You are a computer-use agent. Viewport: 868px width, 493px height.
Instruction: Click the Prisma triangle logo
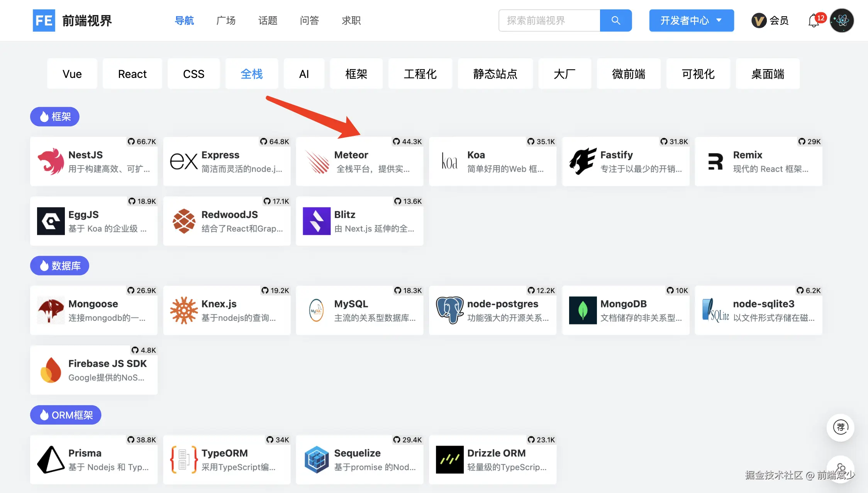(x=51, y=459)
